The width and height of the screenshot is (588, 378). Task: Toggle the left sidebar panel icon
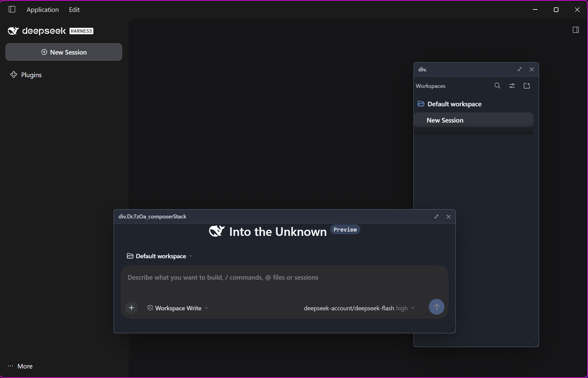(x=12, y=9)
